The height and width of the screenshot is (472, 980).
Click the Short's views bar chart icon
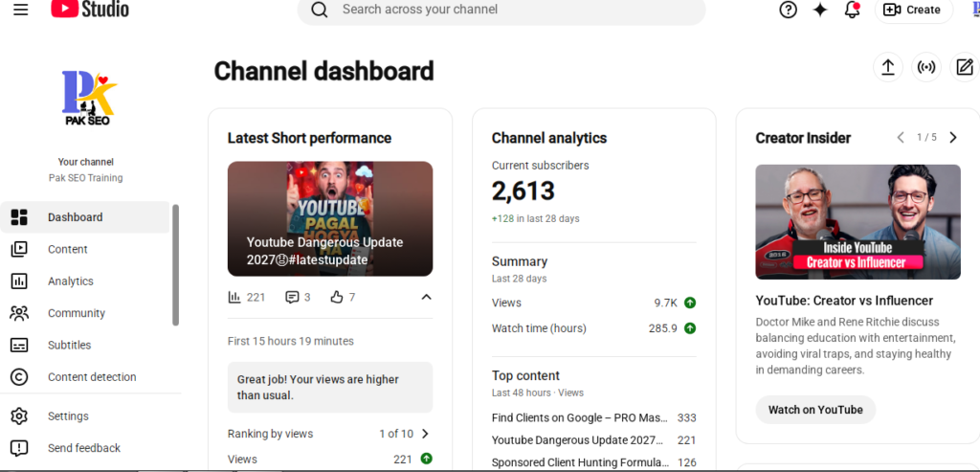click(234, 297)
